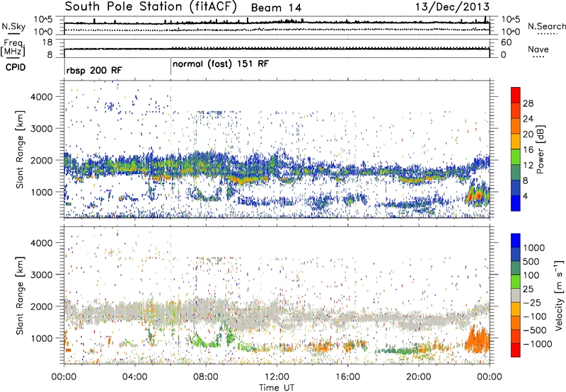Click the "rbsp 200 RF" CPID text
Viewport: 566px width, 392px height.
pyautogui.click(x=94, y=70)
